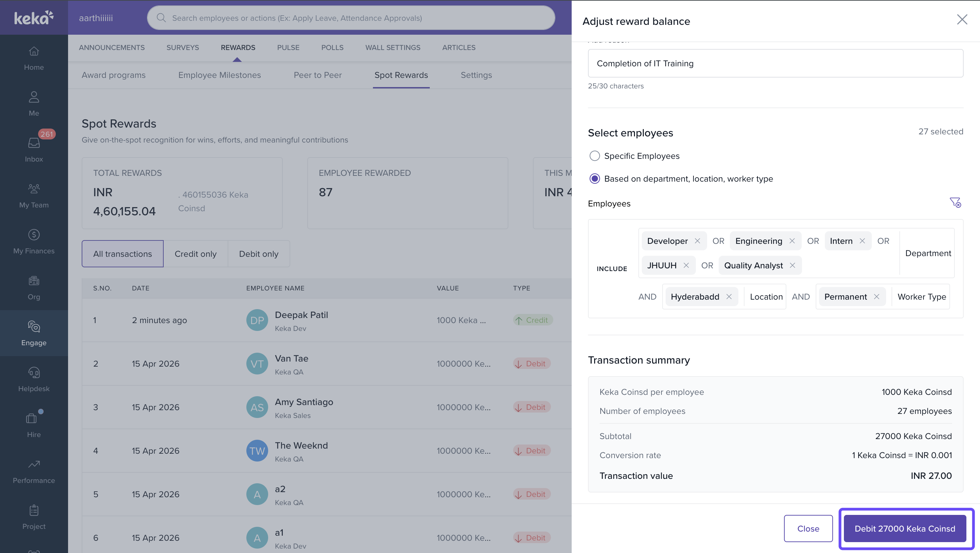The width and height of the screenshot is (980, 553).
Task: Select Specific Employees radio option
Action: tap(594, 156)
